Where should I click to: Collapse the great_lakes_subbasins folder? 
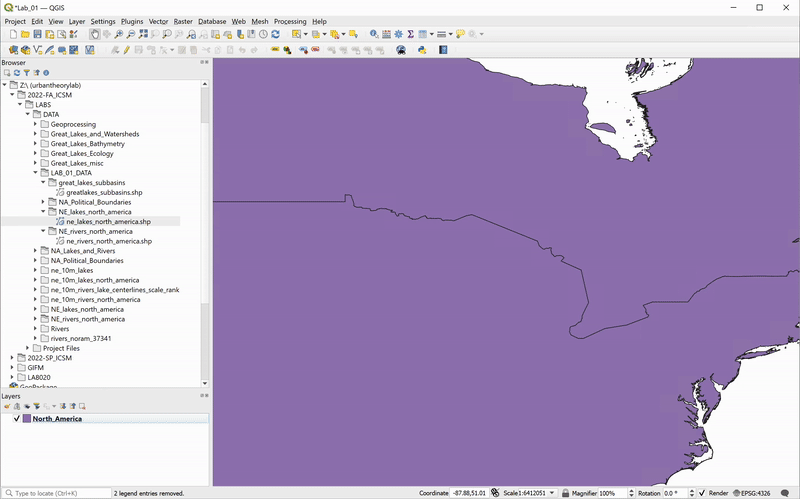(43, 183)
